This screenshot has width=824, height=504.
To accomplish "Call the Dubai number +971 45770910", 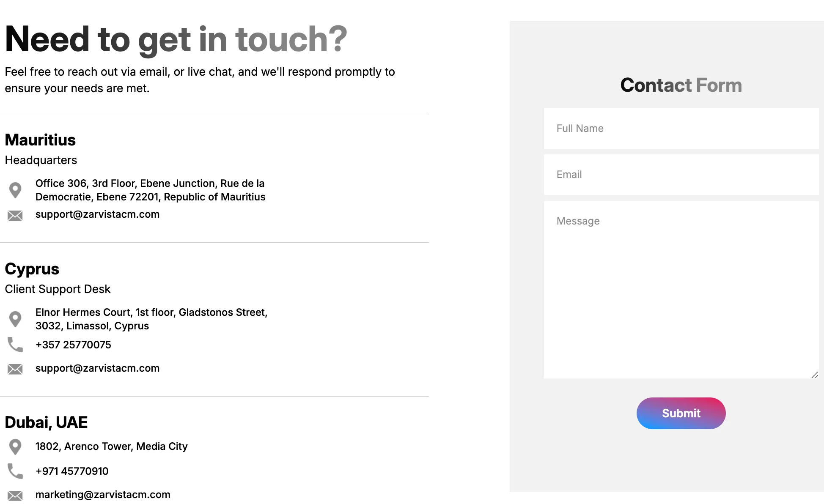I will [72, 471].
